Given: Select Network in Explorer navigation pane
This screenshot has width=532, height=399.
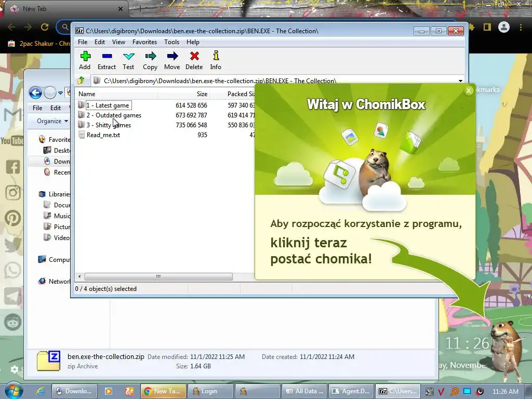Looking at the screenshot, I should [x=54, y=281].
